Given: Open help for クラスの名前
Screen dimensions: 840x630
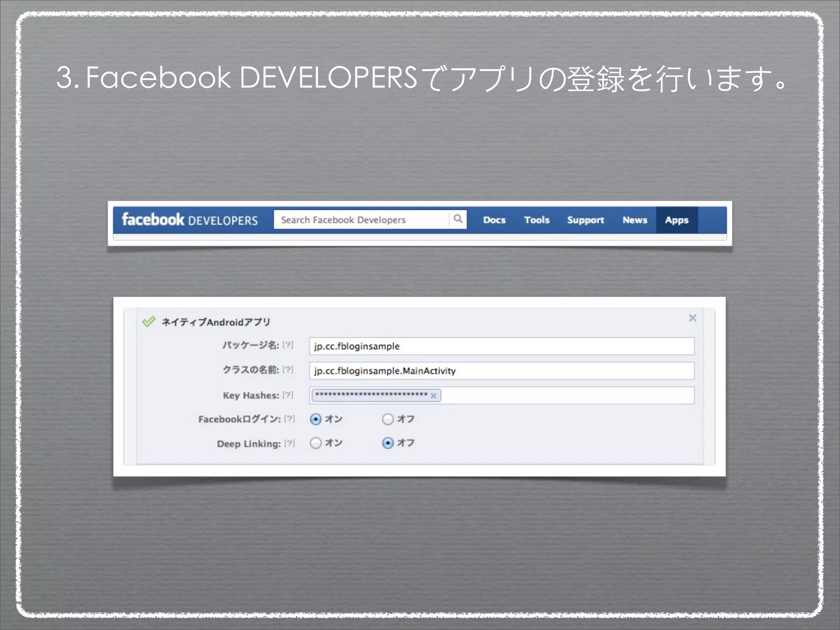Looking at the screenshot, I should coord(288,370).
